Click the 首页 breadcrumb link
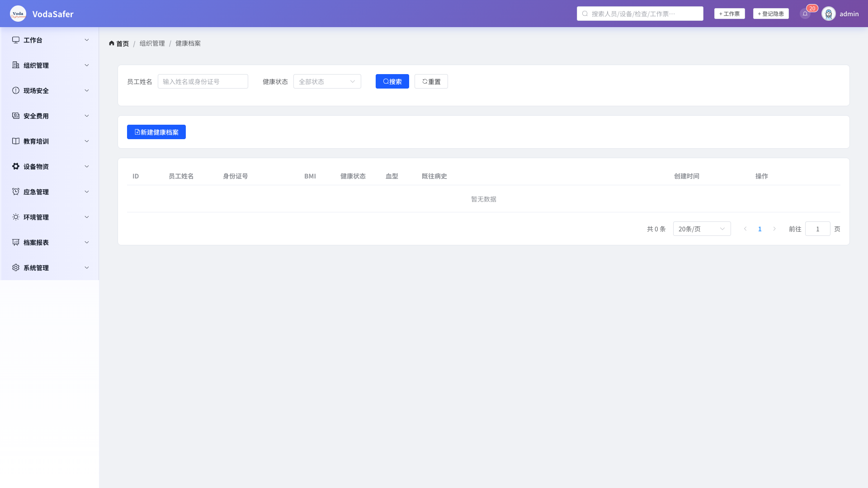This screenshot has width=868, height=488. (x=119, y=43)
